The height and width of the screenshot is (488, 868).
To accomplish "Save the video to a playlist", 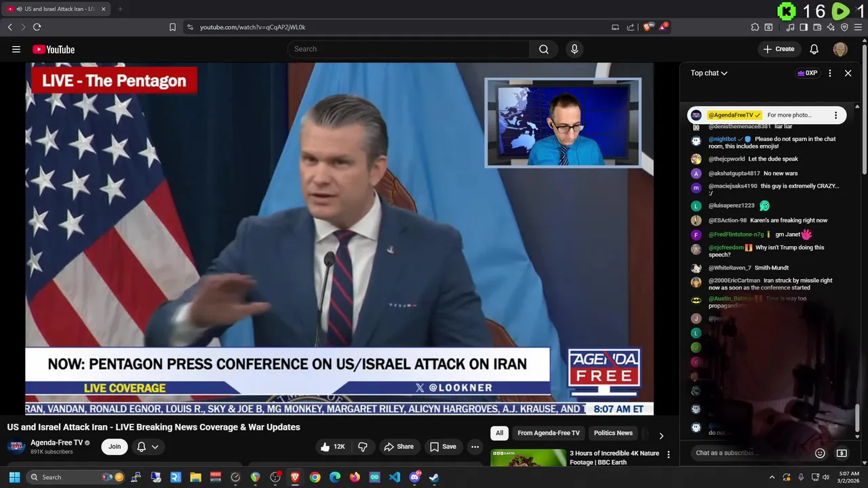I will click(x=443, y=447).
